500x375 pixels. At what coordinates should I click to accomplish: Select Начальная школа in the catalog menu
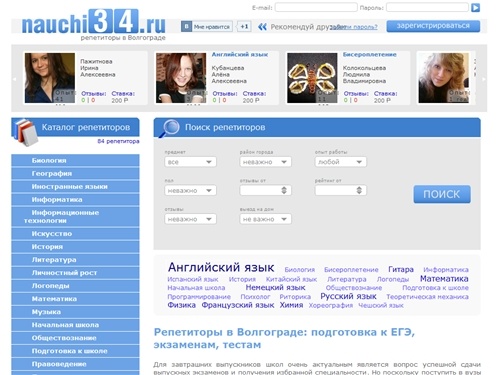tap(75, 325)
